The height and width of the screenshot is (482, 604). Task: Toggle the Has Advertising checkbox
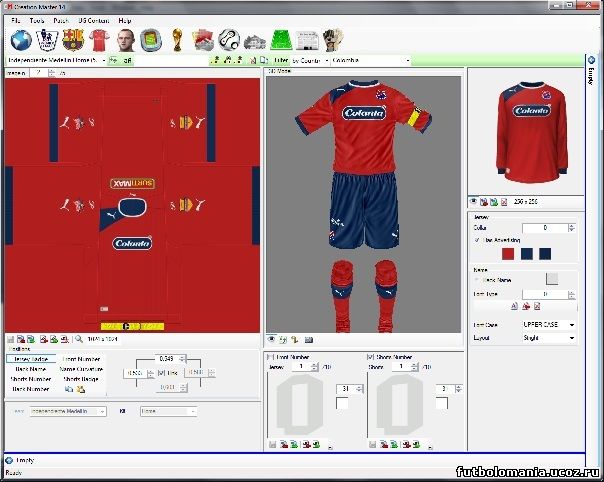[x=477, y=240]
